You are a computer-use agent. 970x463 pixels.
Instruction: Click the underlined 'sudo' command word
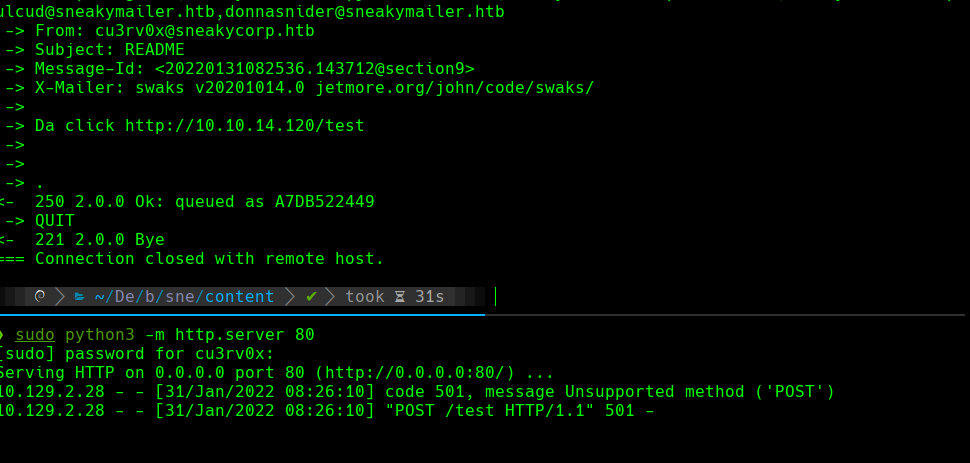(x=35, y=335)
